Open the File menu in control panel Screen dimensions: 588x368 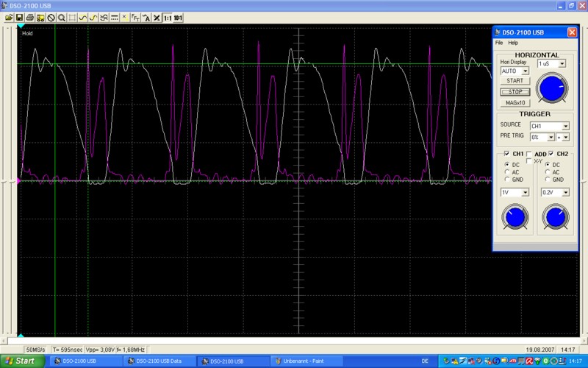[499, 43]
